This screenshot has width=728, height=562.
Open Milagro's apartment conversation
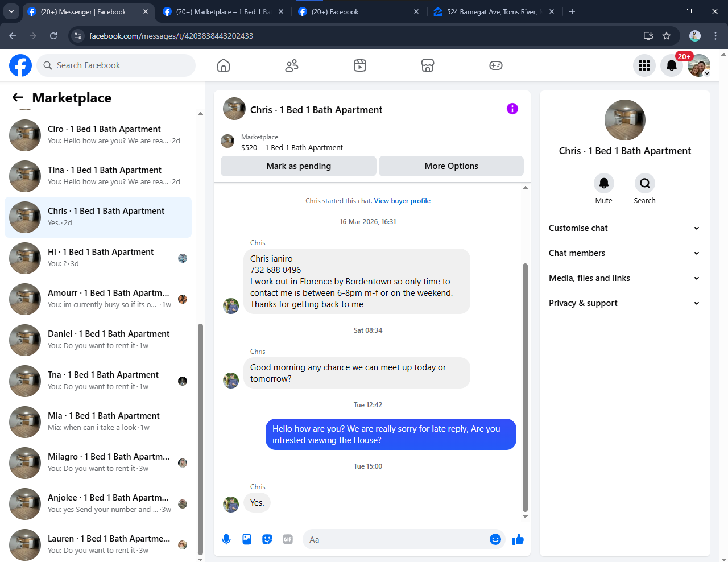[x=98, y=463]
